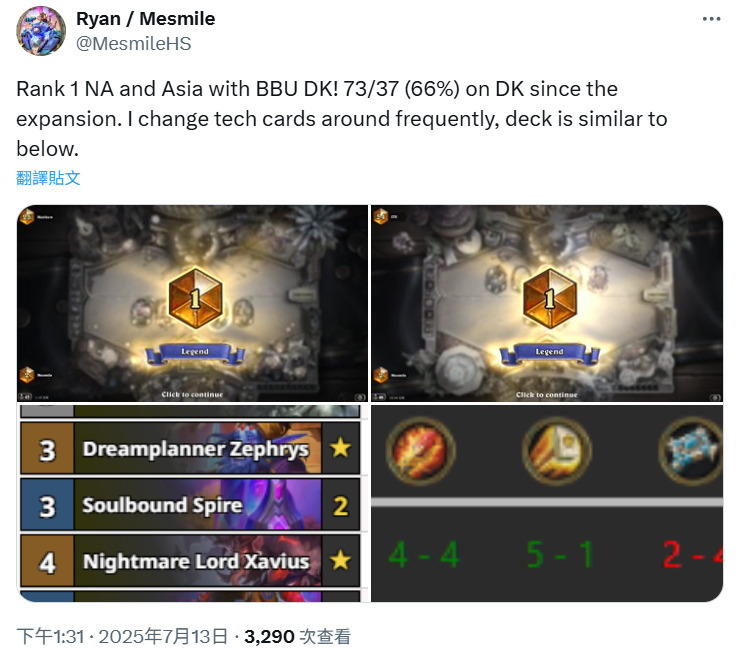Click the Mage fire class icon
The height and width of the screenshot is (653, 744).
point(420,450)
